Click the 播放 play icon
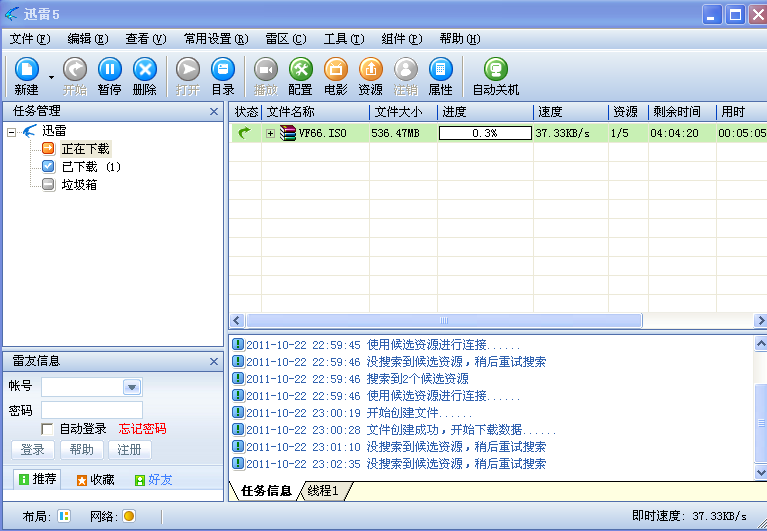The image size is (767, 531). (x=266, y=69)
